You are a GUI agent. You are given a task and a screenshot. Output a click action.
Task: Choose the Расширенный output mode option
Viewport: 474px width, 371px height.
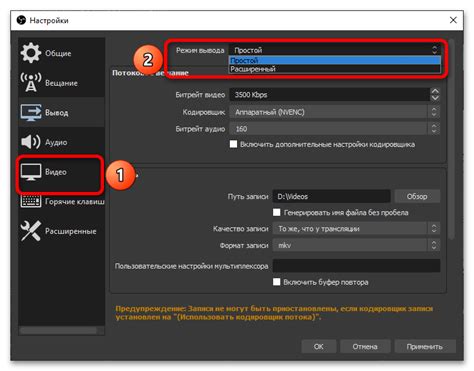(x=335, y=69)
